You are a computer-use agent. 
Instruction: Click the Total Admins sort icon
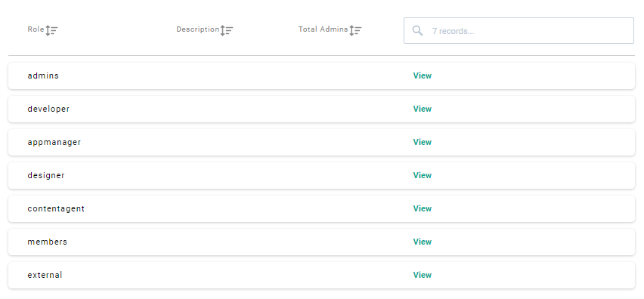[355, 30]
